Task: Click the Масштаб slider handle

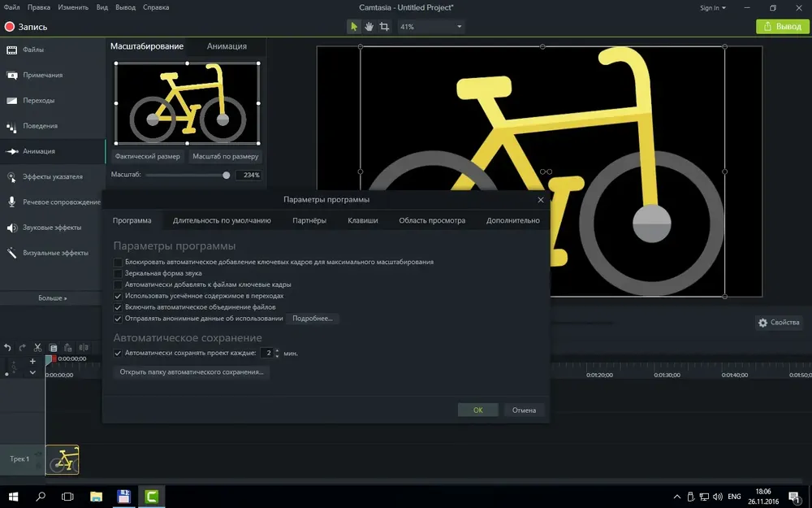Action: [x=227, y=176]
